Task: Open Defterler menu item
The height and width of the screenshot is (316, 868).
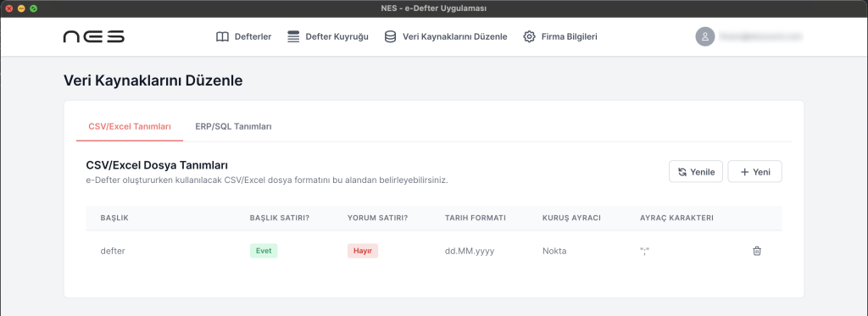Action: coord(243,37)
